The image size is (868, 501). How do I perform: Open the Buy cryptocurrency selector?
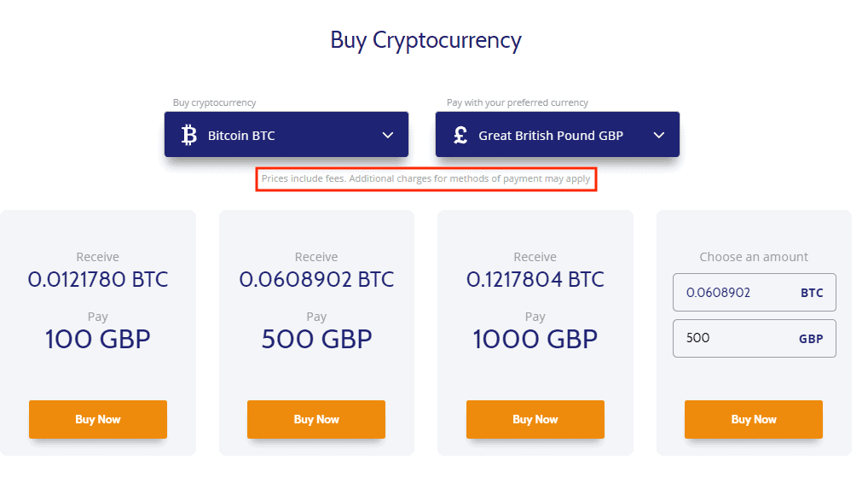(x=286, y=135)
